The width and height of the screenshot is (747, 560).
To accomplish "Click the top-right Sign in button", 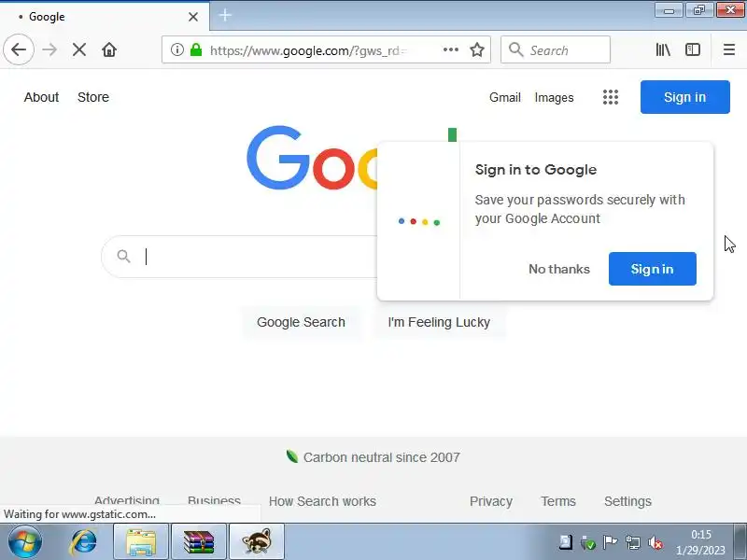I will 684,97.
